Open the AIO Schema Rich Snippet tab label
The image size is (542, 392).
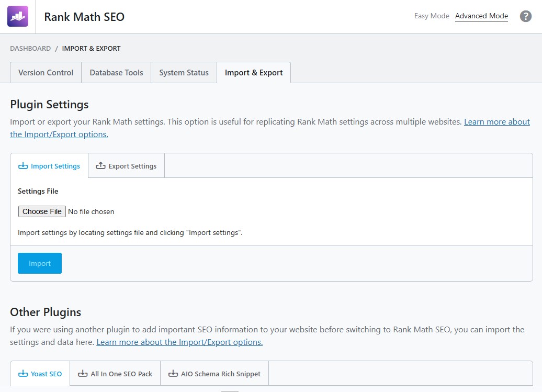coord(221,374)
